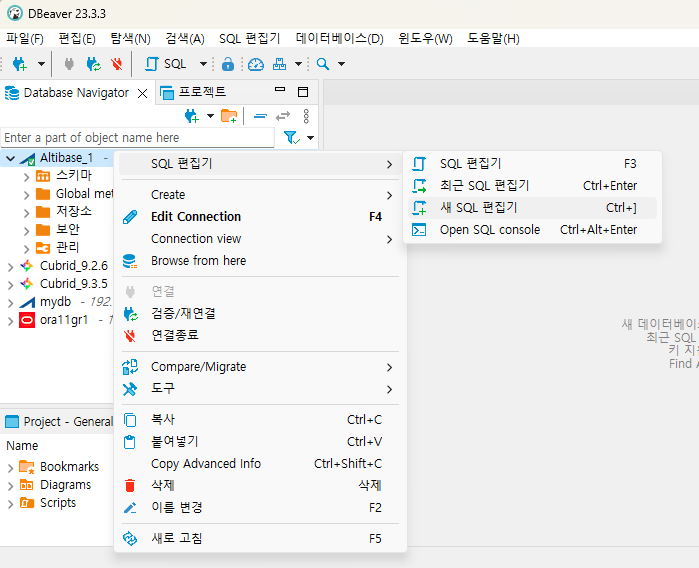Open the 데이터베이스(D) menu in the menu bar
Image resolution: width=699 pixels, height=568 pixels.
pos(340,38)
